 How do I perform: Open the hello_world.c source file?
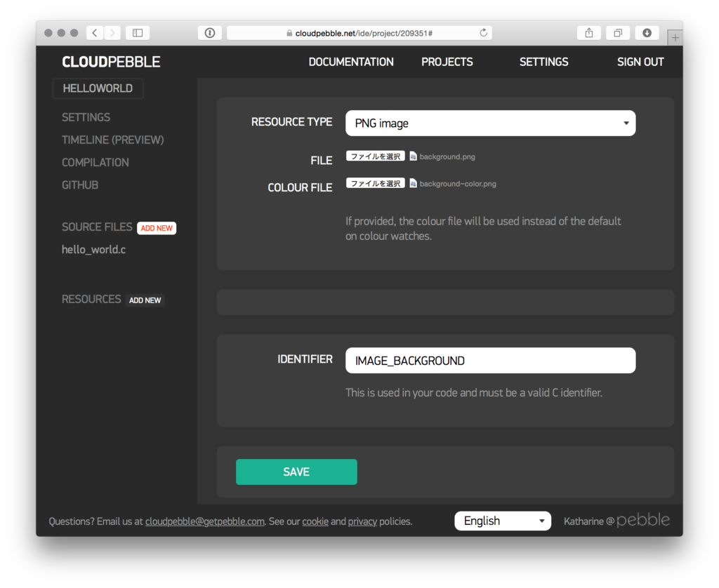93,249
